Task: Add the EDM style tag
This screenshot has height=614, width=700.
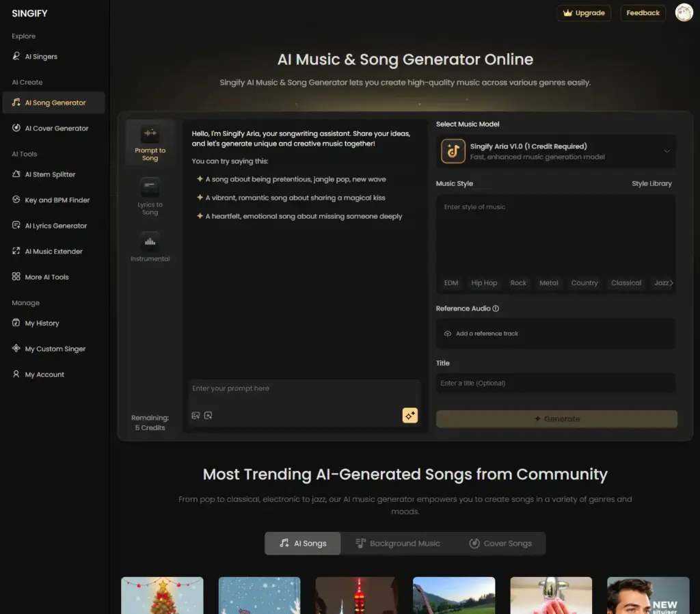Action: tap(451, 282)
